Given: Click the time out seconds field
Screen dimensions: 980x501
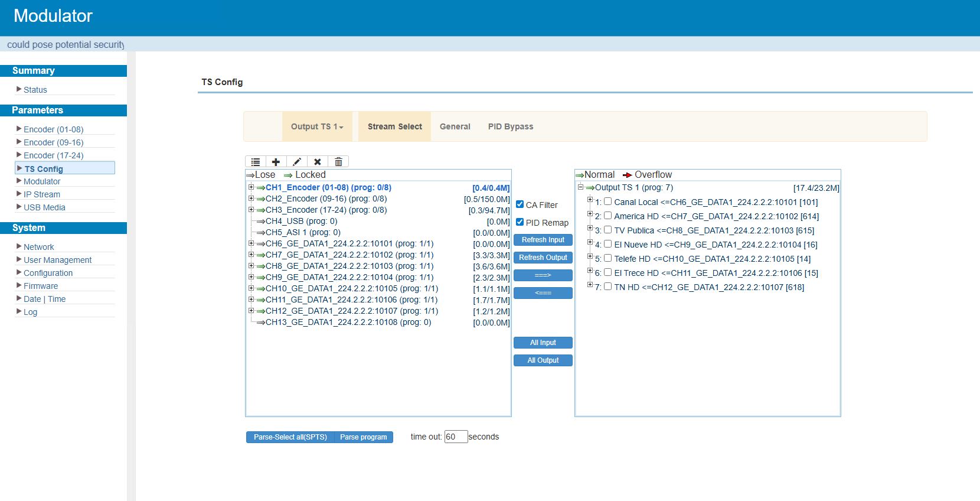Looking at the screenshot, I should (x=455, y=437).
